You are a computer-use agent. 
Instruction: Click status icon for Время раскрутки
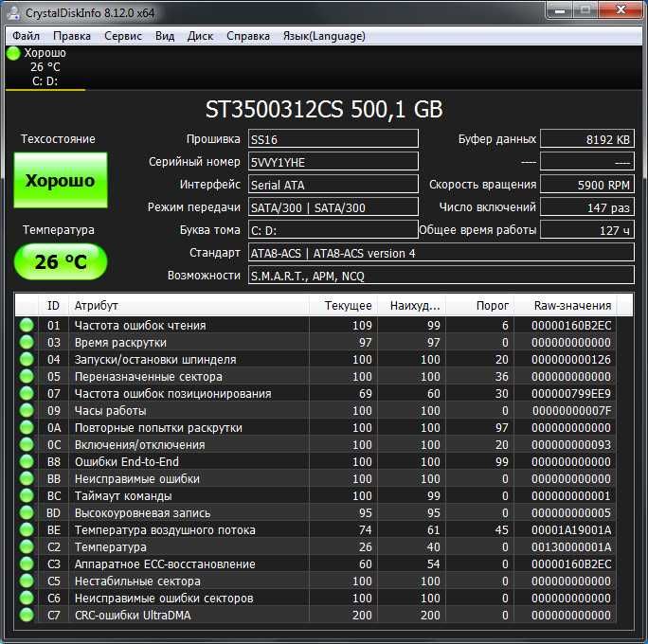pos(27,342)
